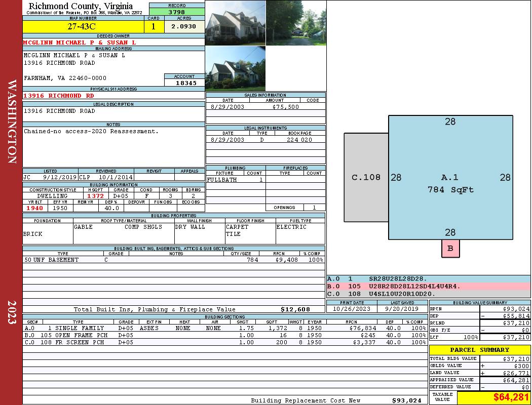532x405 pixels.
Task: Click the legal instrument book/page 224 020
Action: click(x=299, y=140)
